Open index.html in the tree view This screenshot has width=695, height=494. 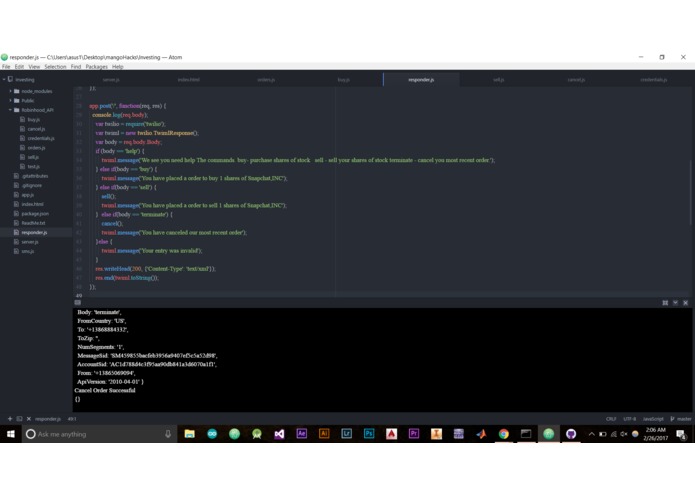coord(32,204)
